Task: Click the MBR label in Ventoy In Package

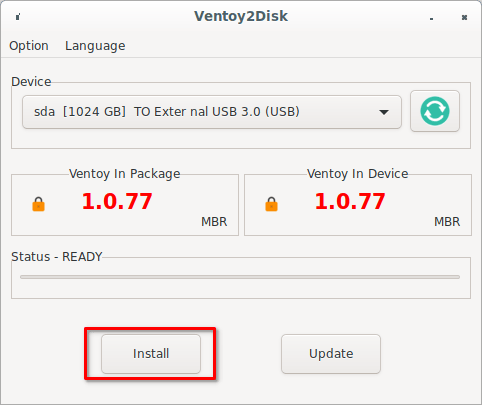Action: pyautogui.click(x=214, y=222)
